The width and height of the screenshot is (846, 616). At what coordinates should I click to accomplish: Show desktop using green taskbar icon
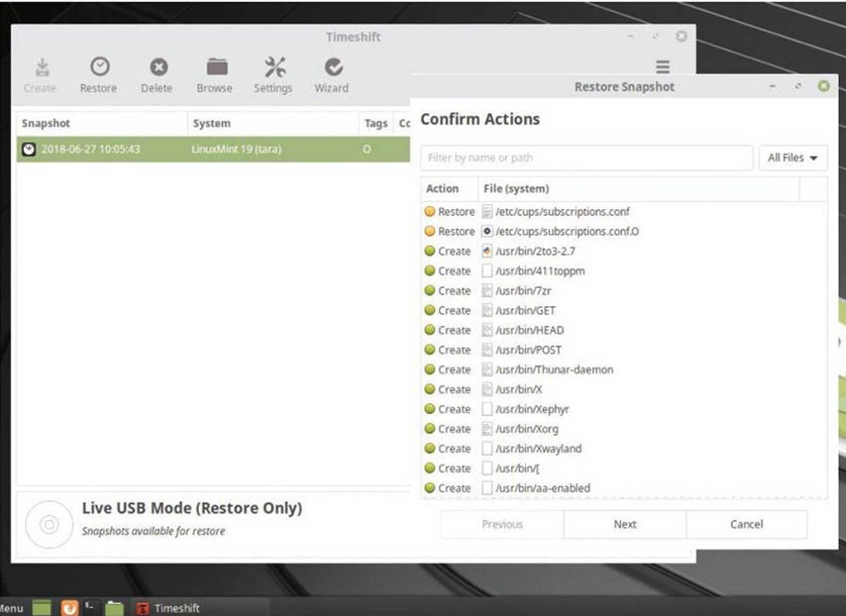coord(42,608)
